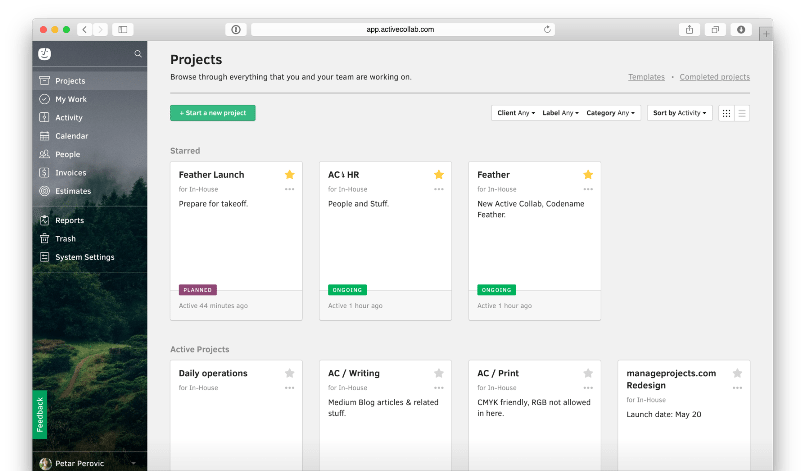Open the green Feedback side tab
This screenshot has height=471, width=805.
(40, 414)
